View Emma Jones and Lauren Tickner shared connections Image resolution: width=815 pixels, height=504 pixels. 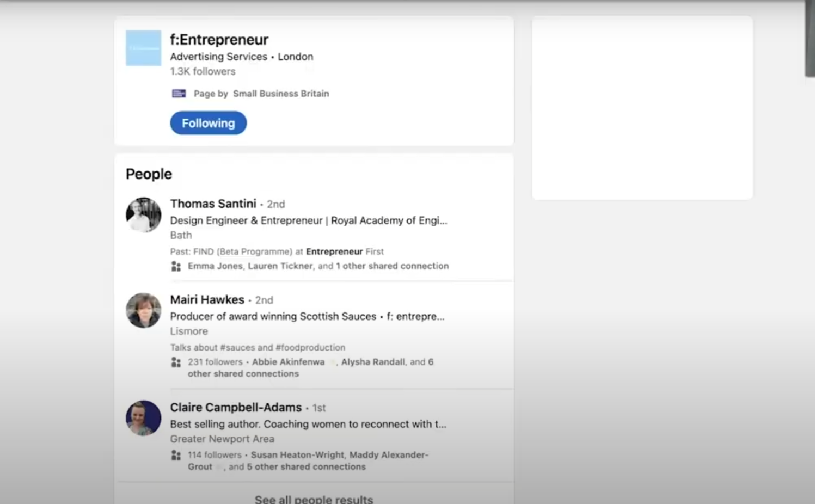pos(318,266)
